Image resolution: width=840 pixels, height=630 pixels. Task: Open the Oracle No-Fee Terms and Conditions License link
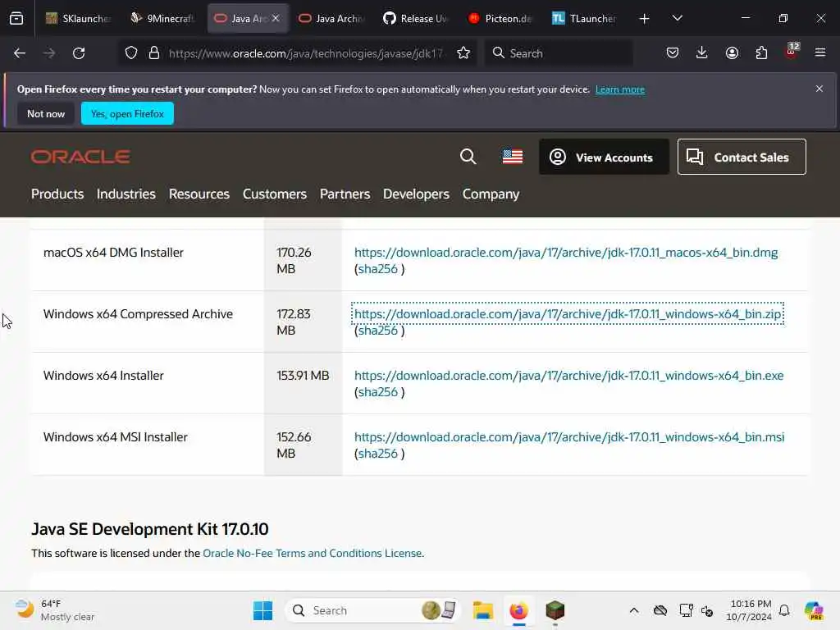(313, 553)
